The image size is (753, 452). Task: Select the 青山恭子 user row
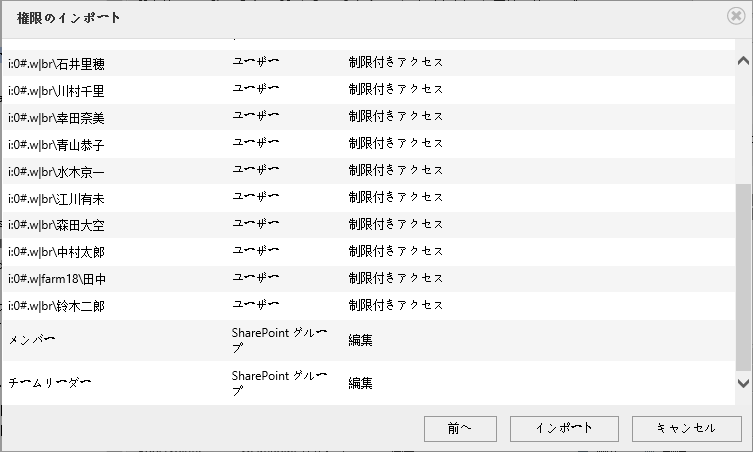[369, 144]
